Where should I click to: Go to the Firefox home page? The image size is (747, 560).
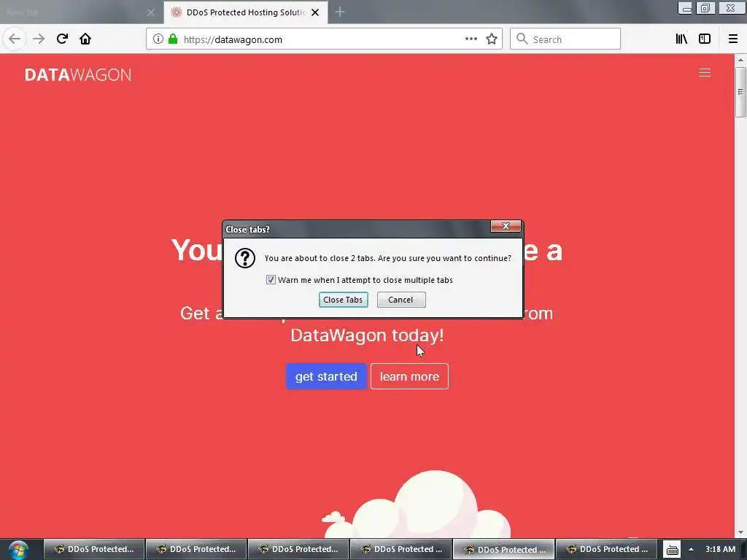pos(85,39)
